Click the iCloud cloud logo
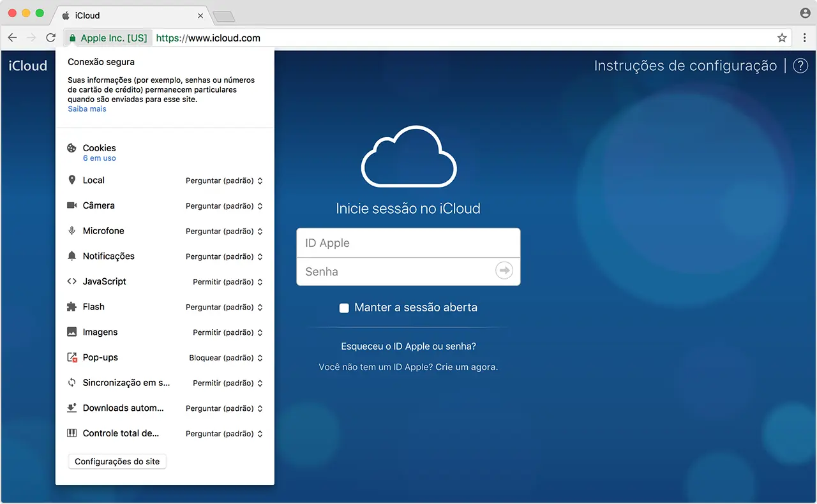 408,156
